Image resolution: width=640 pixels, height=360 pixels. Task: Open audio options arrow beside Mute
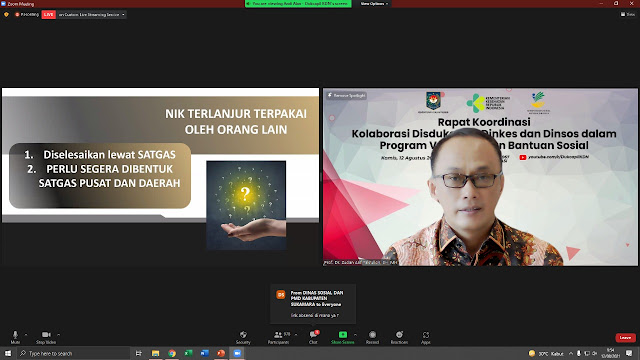click(26, 335)
